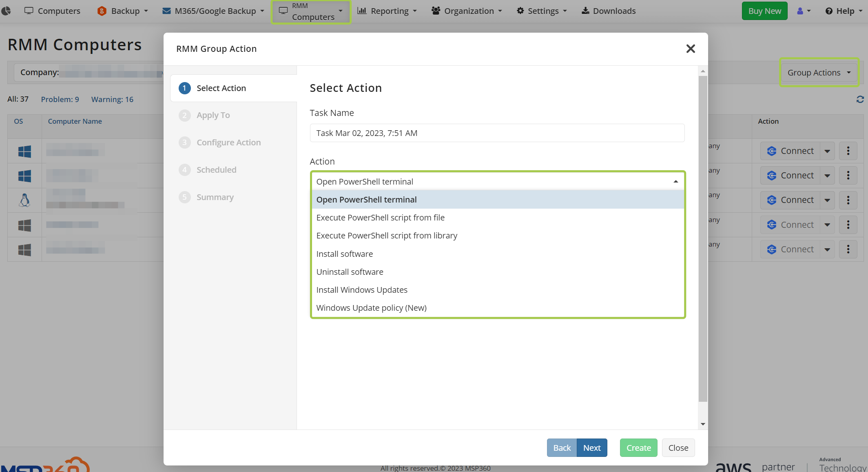Click the Windows OS icon in first row
Viewport: 868px width, 472px height.
24,151
